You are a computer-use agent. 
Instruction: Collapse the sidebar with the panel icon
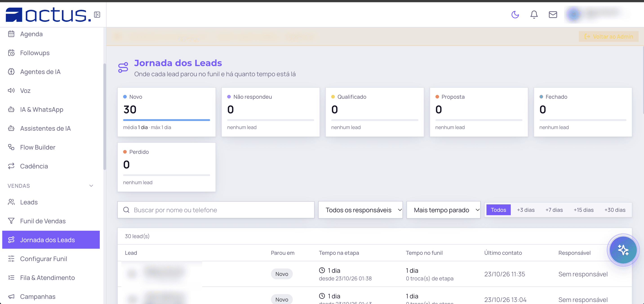coord(97,15)
